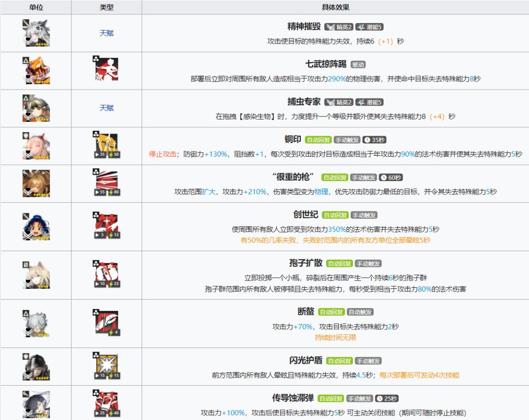Click orange text 每次部署后可发动4次技能

(x=419, y=375)
